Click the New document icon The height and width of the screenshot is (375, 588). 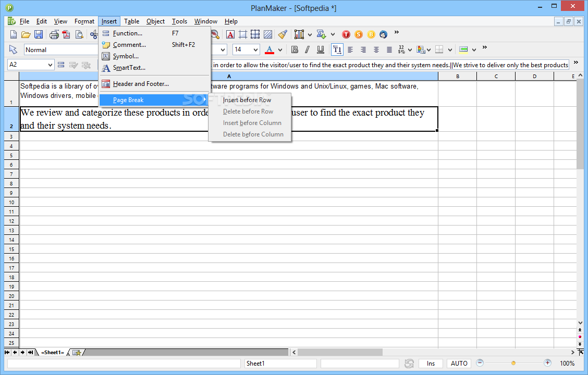14,35
